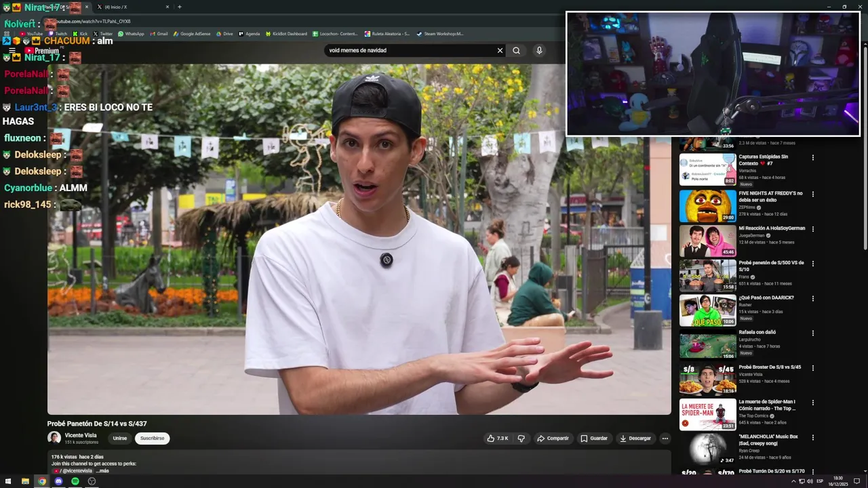Open the YouTube bookmark
868x488 pixels.
point(31,34)
